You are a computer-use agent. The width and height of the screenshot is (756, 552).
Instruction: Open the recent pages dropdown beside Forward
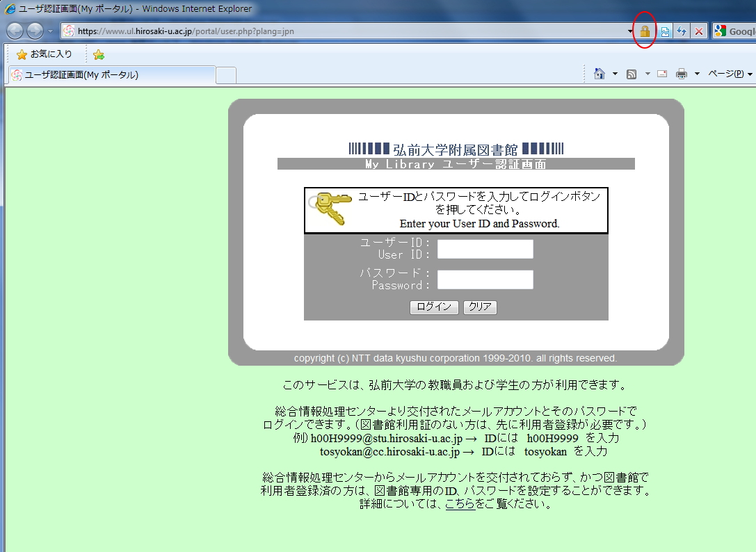pos(50,31)
